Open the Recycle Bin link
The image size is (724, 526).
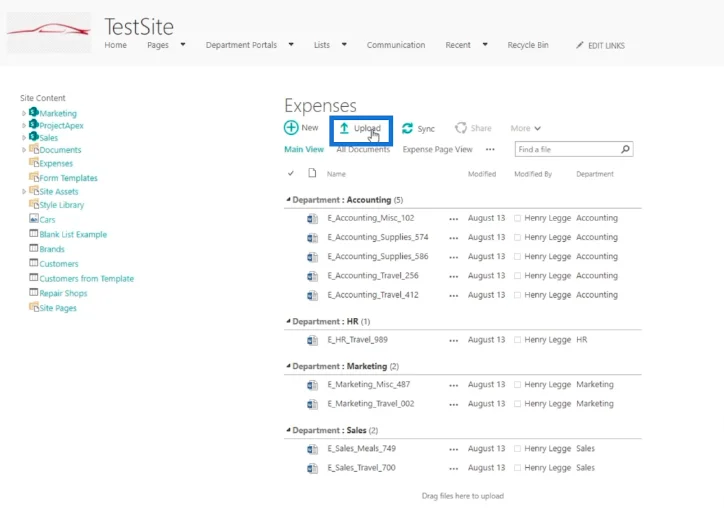[x=528, y=45]
